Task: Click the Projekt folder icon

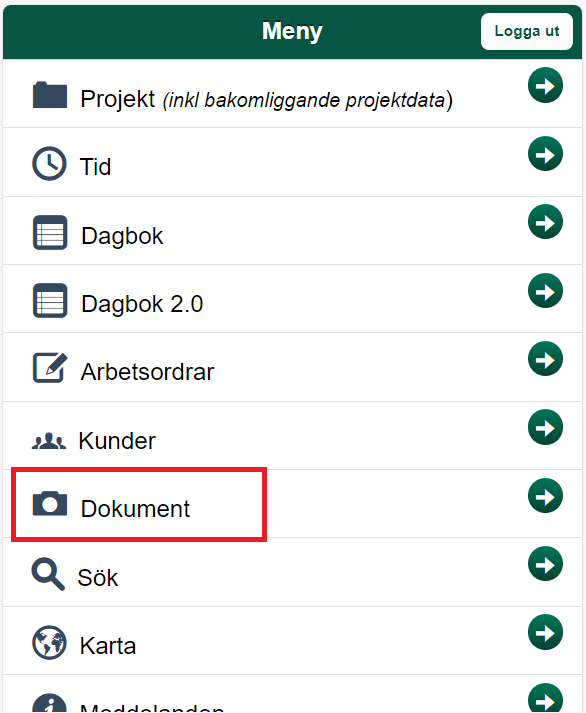Action: tap(50, 95)
